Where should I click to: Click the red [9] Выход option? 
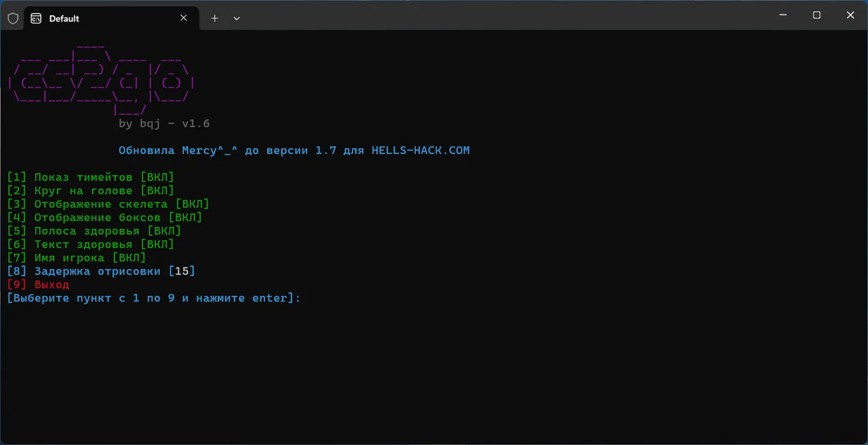(38, 285)
